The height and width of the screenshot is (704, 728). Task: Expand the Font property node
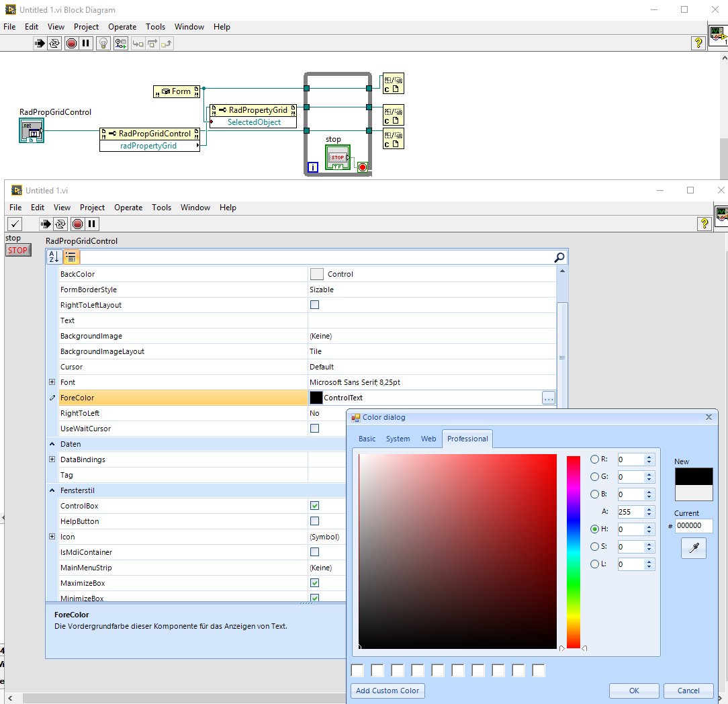click(52, 382)
